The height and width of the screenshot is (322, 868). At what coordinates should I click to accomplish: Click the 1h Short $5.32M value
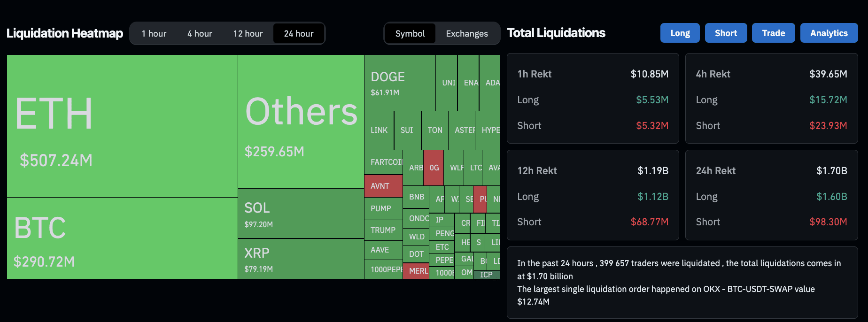(x=652, y=126)
